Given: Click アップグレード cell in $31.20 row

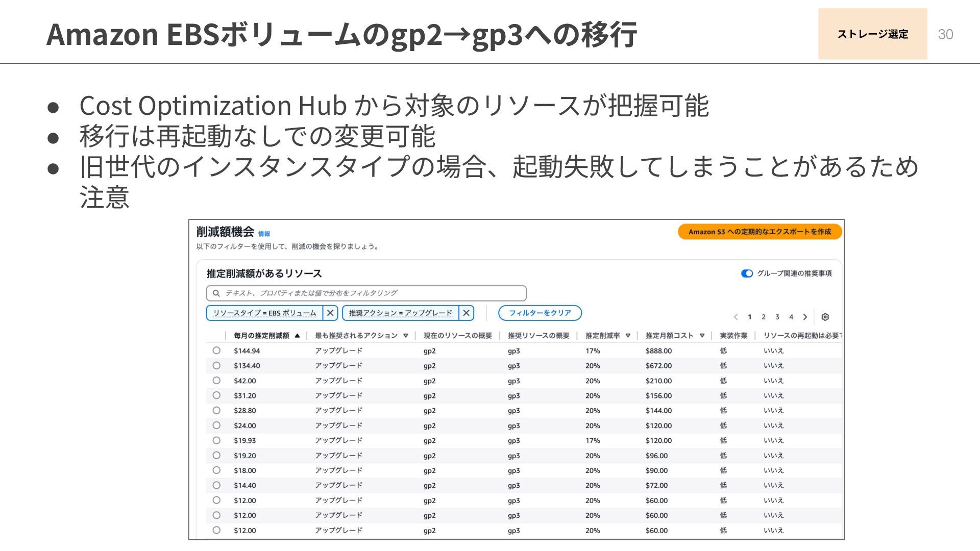Looking at the screenshot, I should (338, 395).
